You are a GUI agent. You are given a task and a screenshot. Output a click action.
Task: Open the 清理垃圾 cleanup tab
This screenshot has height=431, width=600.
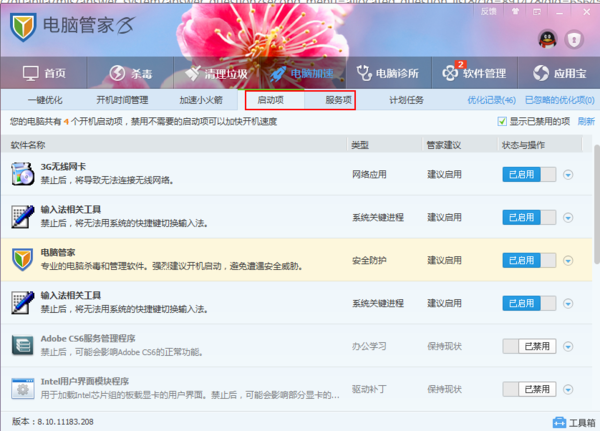pos(216,73)
